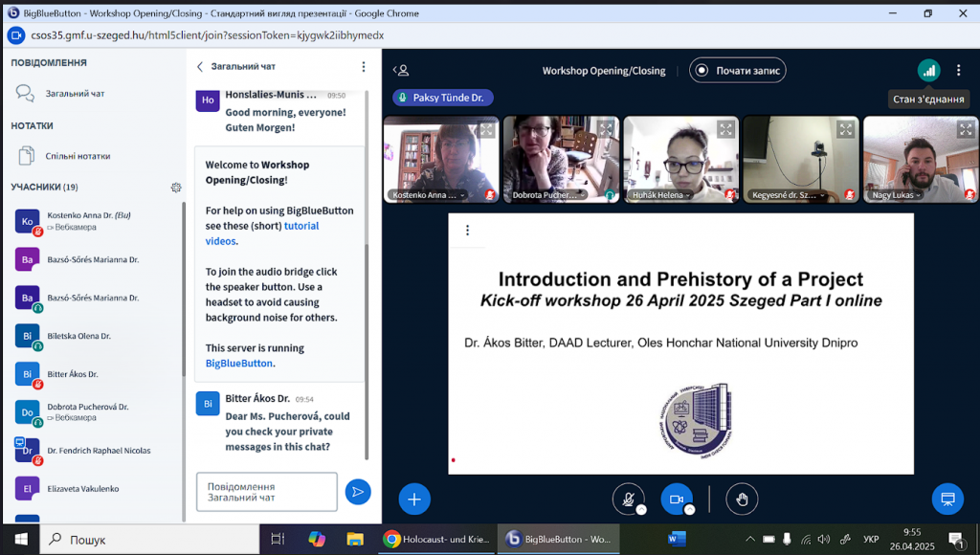Screen dimensions: 980x555
Task: Toggle the webcam sharing button
Action: tap(676, 498)
